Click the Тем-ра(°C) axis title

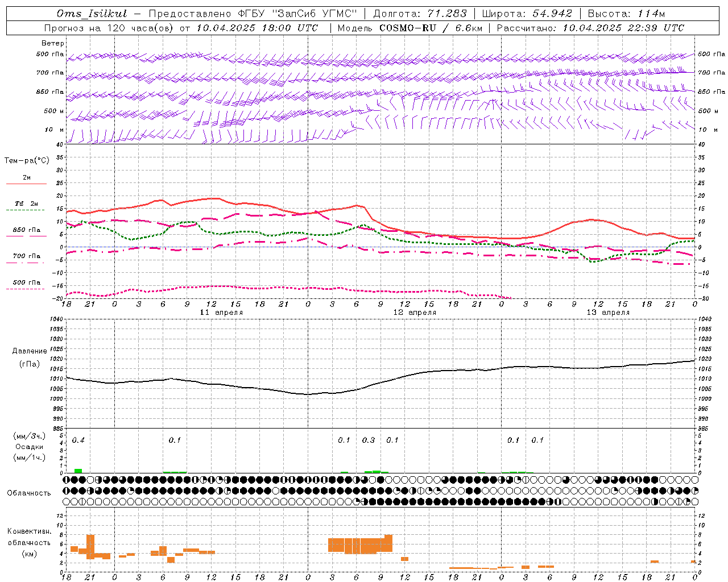point(27,161)
